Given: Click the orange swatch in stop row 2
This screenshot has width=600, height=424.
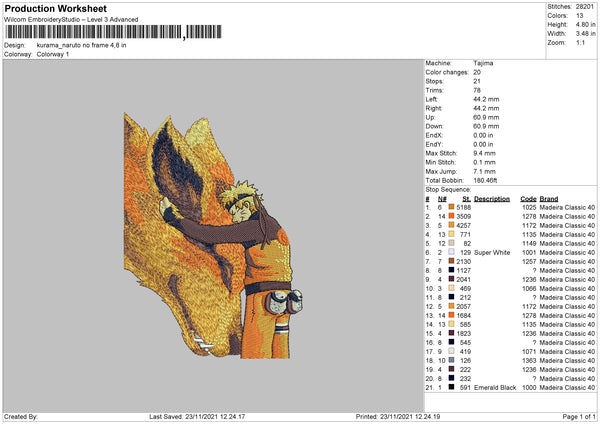Looking at the screenshot, I should [451, 216].
